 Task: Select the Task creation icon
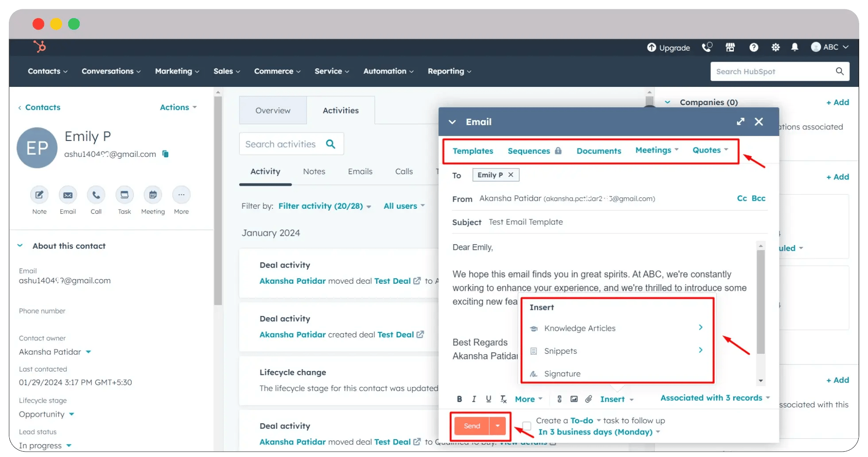point(124,195)
